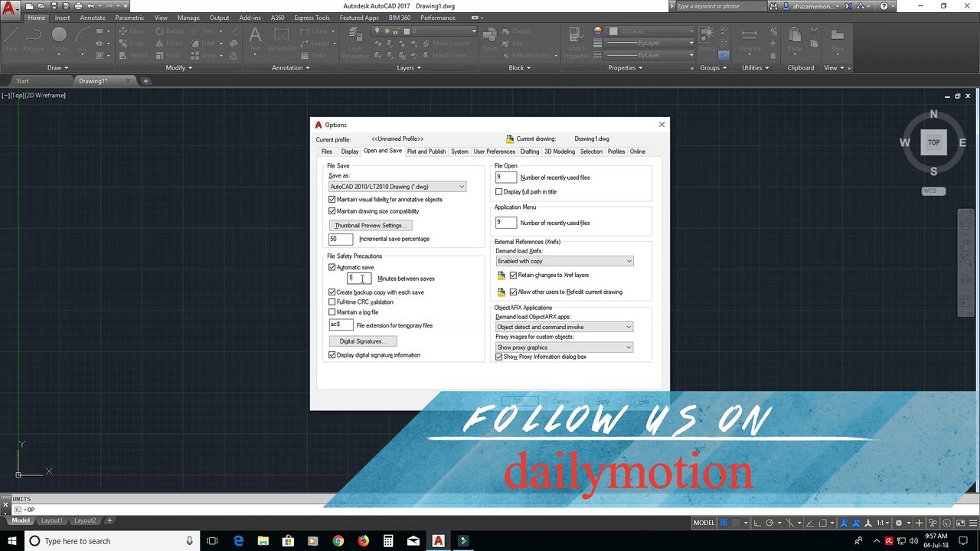Click the status bar Customization menu icon
The image size is (980, 551).
pyautogui.click(x=972, y=523)
